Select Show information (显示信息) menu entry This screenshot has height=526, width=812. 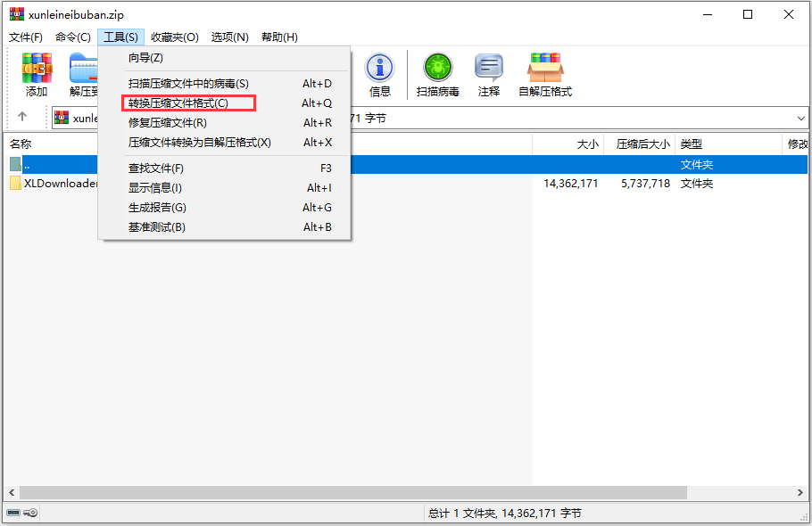click(x=224, y=188)
